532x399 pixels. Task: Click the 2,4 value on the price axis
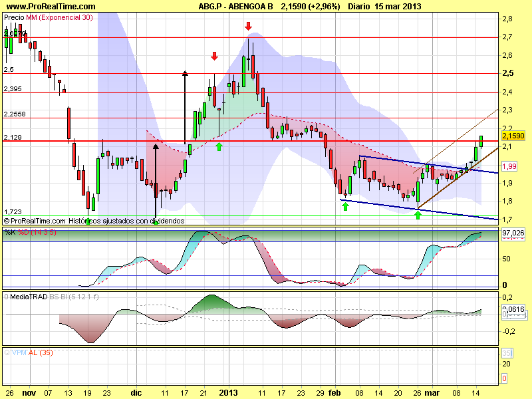point(507,92)
